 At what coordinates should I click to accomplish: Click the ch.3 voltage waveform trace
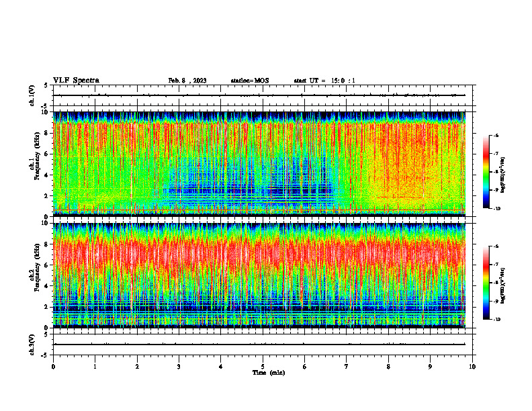[x=259, y=345]
